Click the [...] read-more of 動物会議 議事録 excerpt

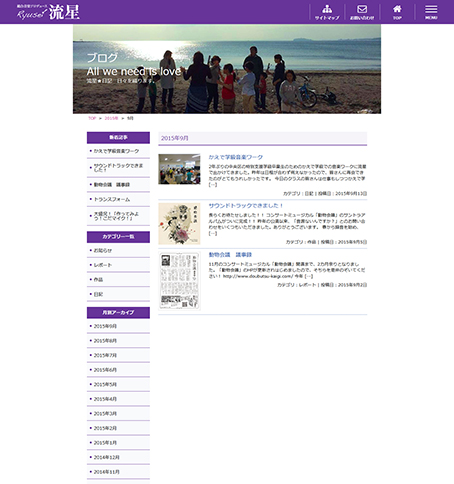pos(309,276)
